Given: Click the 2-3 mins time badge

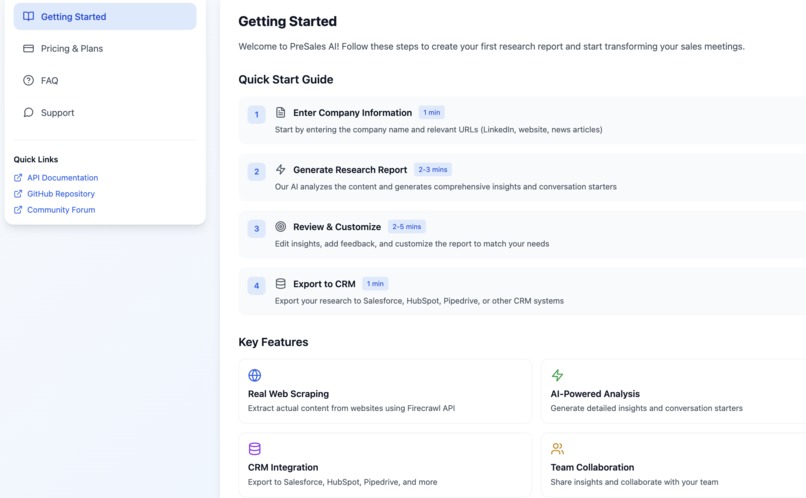Looking at the screenshot, I should [433, 170].
